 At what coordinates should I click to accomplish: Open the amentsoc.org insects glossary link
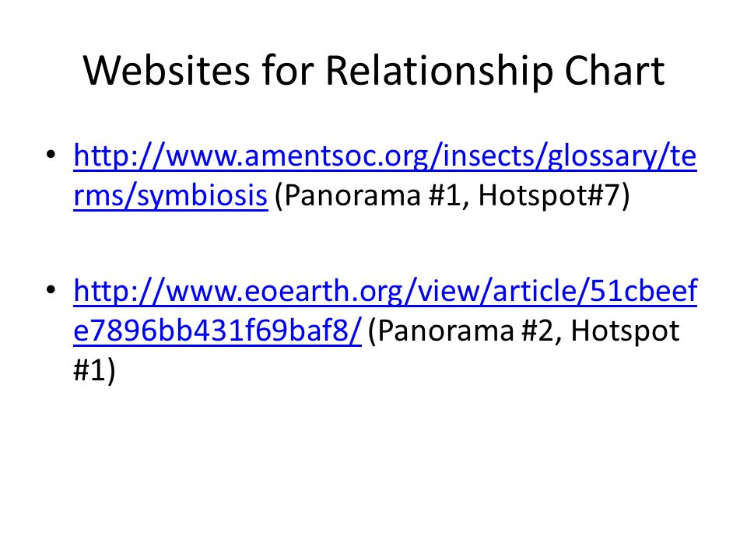tap(385, 156)
